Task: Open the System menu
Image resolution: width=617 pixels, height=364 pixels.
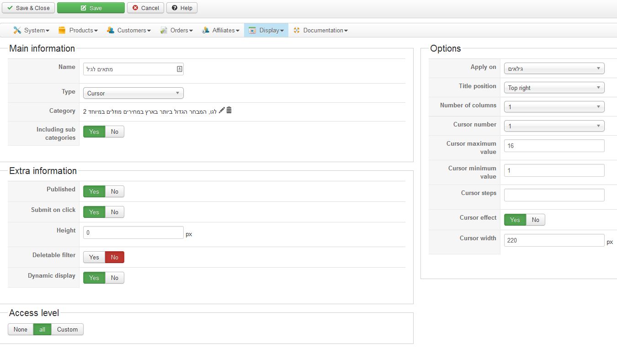Action: [31, 30]
